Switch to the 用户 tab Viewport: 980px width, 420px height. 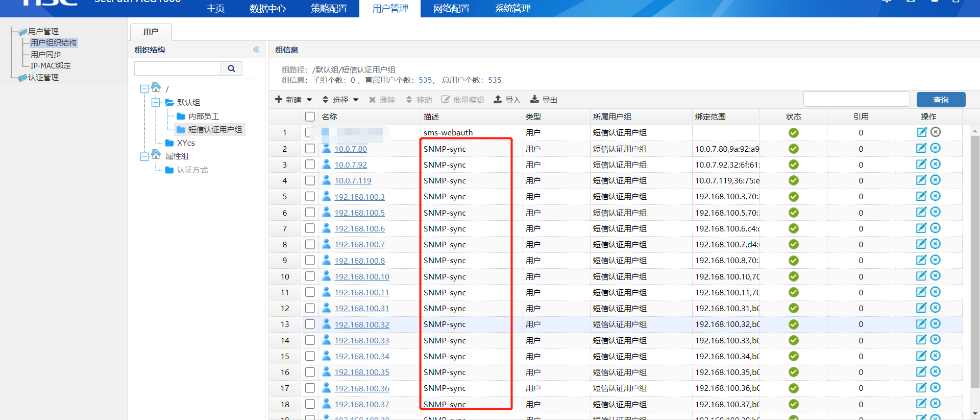coord(151,32)
